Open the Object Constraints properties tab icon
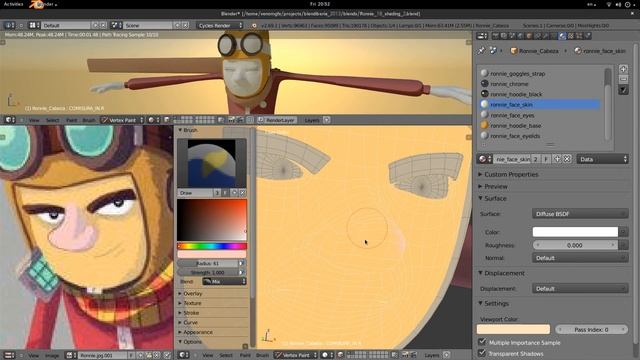This screenshot has height=360, width=640. pos(537,36)
